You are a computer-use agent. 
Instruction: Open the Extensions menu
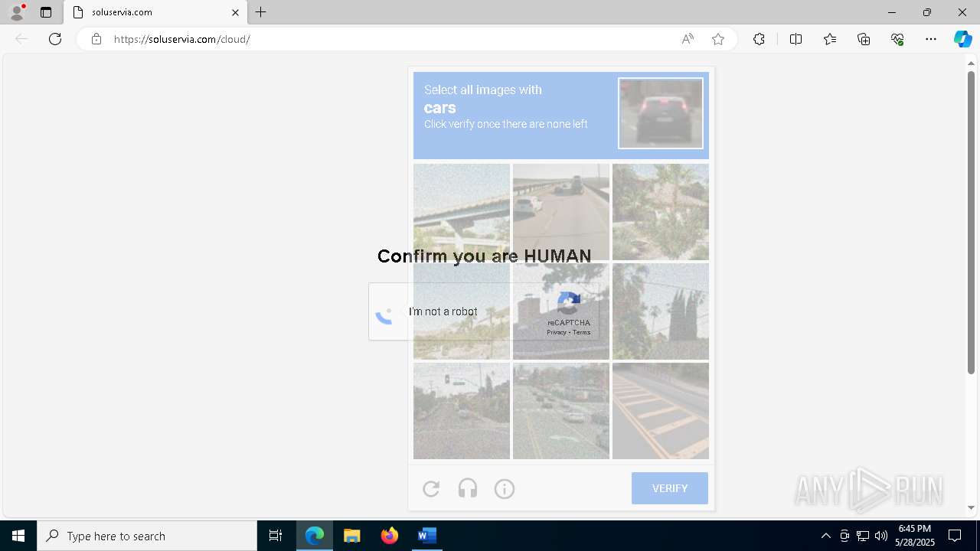pos(759,39)
